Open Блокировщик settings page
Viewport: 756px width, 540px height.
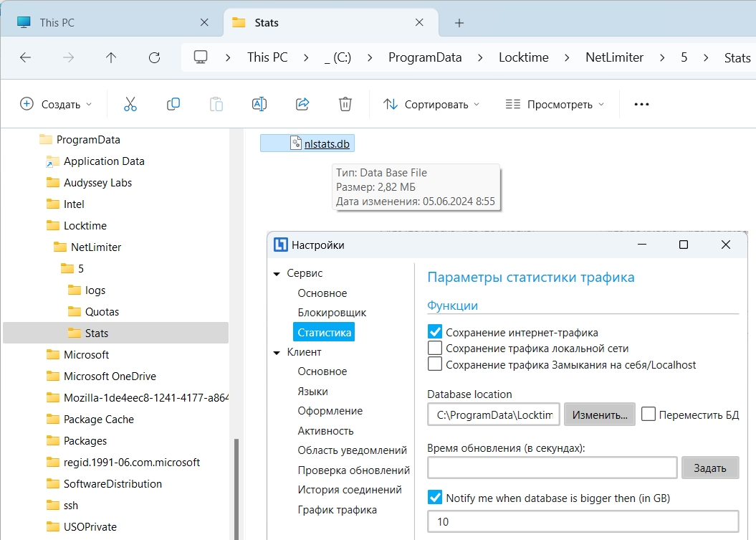pos(332,313)
